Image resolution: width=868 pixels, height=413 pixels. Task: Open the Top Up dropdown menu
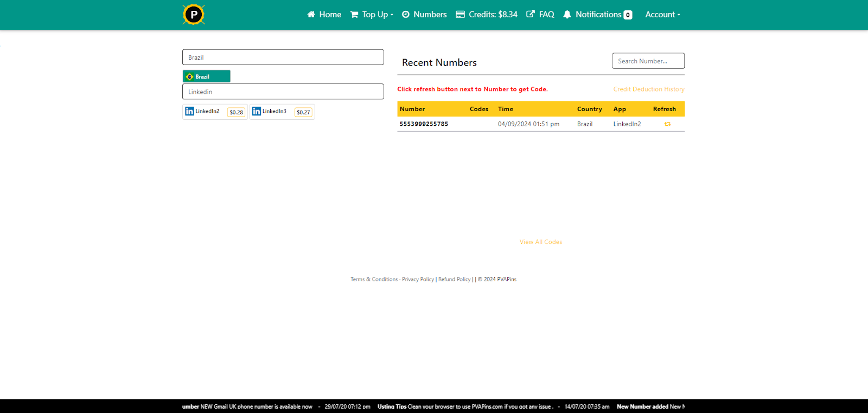tap(372, 15)
